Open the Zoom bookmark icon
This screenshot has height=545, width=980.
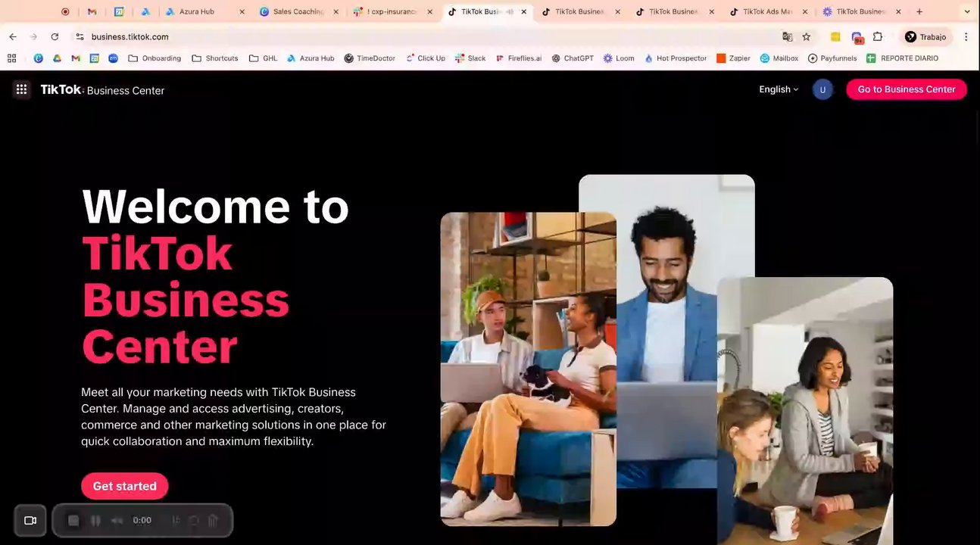[113, 58]
